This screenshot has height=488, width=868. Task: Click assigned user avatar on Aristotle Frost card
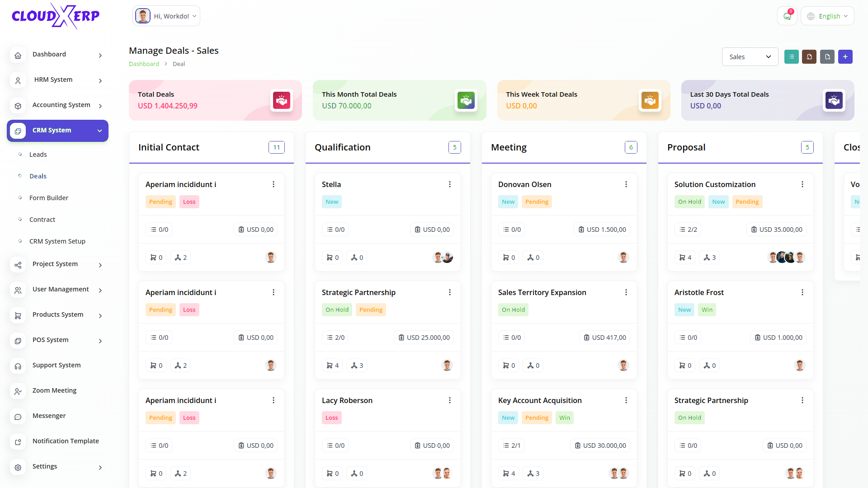[x=799, y=366]
